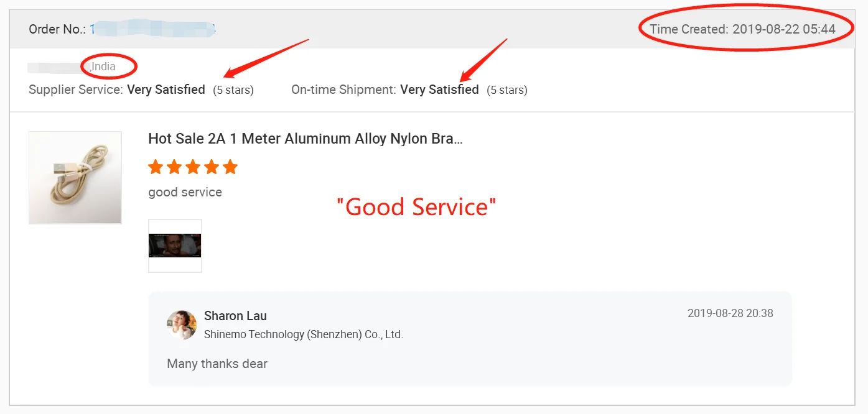Click the fifth orange rating star

click(230, 167)
